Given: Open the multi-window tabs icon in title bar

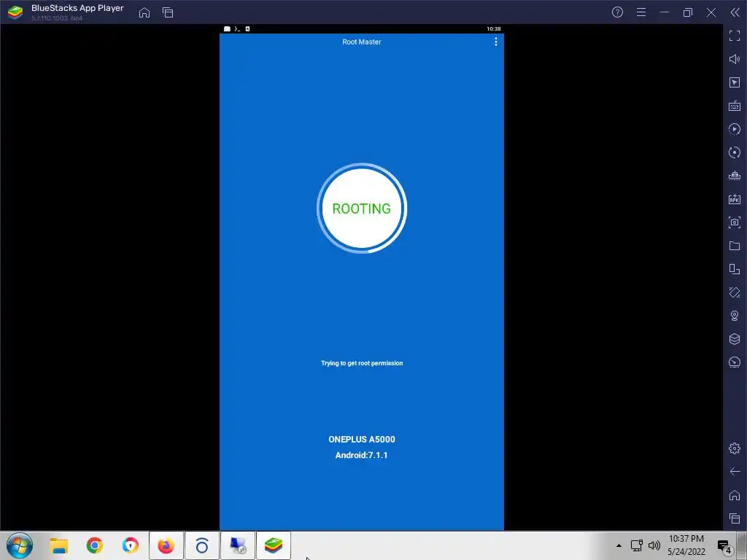Looking at the screenshot, I should (168, 12).
